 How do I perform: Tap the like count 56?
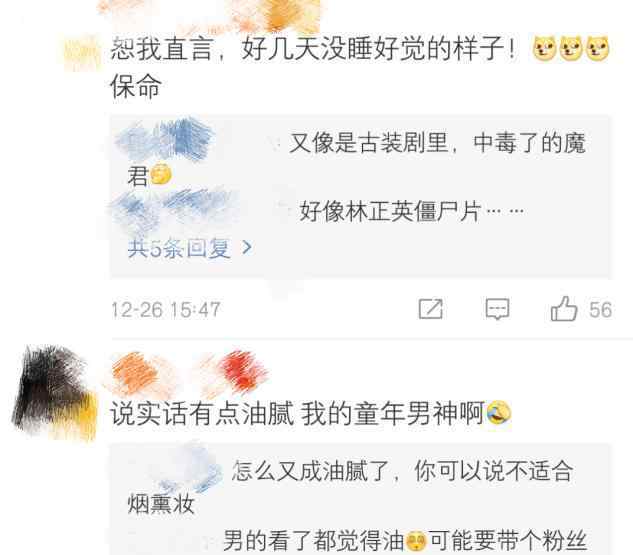coord(600,310)
